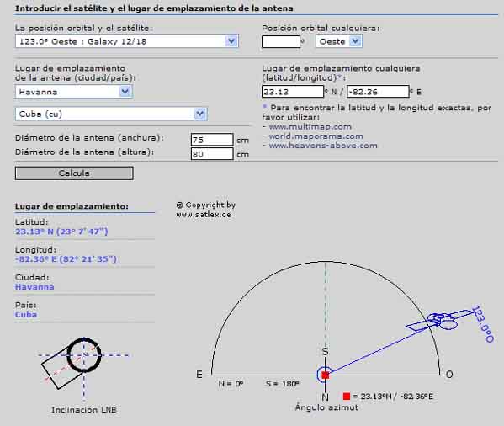Viewport: 504px width, 426px height.
Task: Expand the Cuba (cu) country dropdown
Action: point(111,114)
